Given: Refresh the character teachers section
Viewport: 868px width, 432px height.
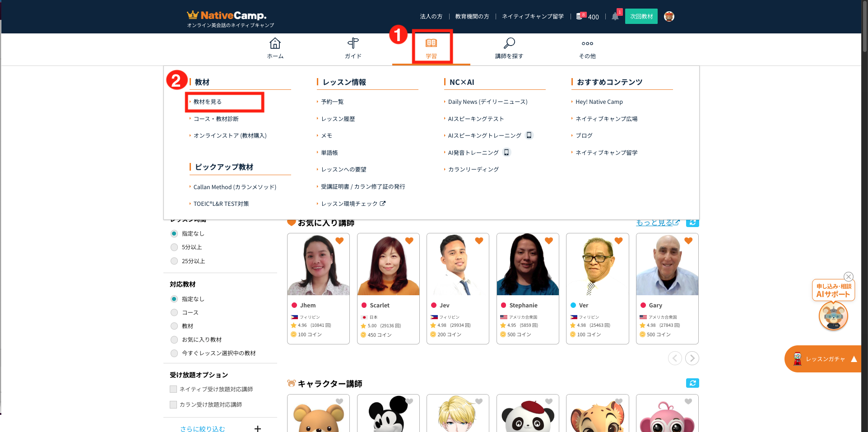Looking at the screenshot, I should point(692,383).
